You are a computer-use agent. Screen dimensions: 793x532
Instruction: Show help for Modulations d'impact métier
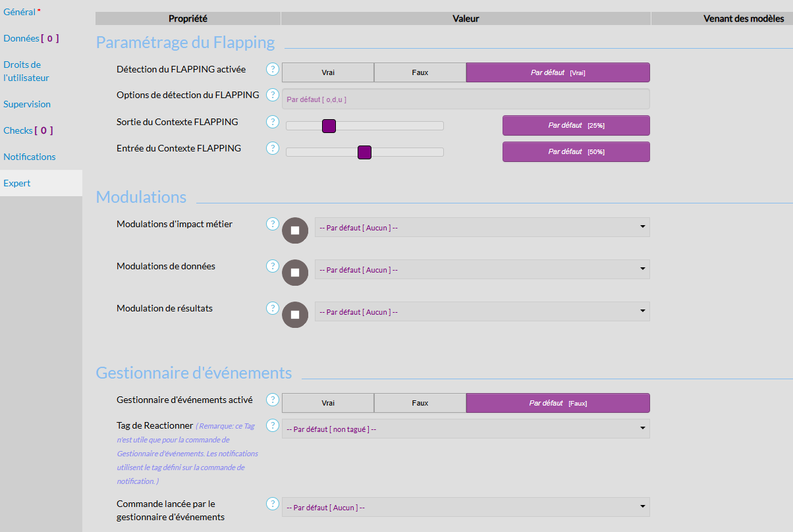(x=273, y=224)
